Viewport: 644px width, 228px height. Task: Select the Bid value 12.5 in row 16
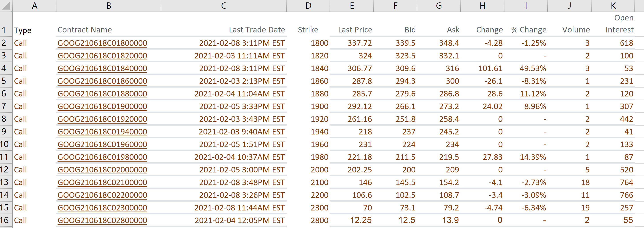408,220
